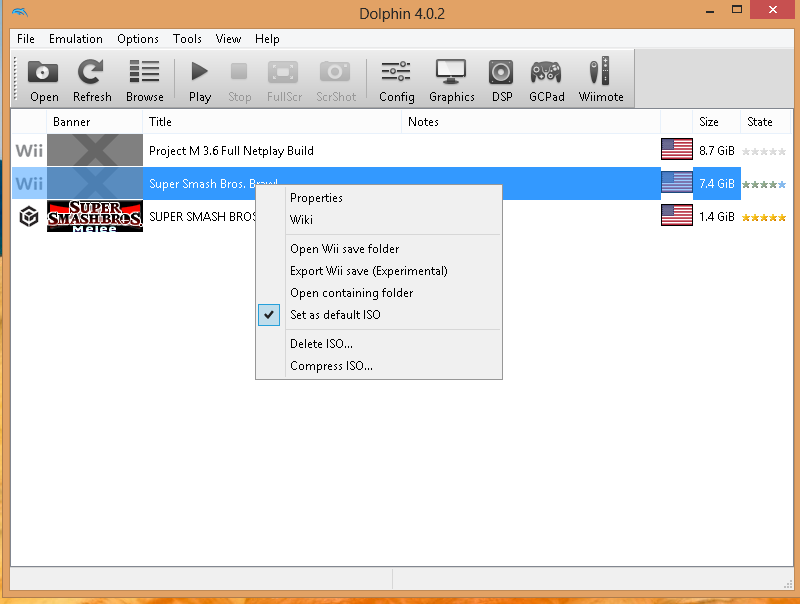Refresh the game list
Screen dimensions: 800x604
92,80
